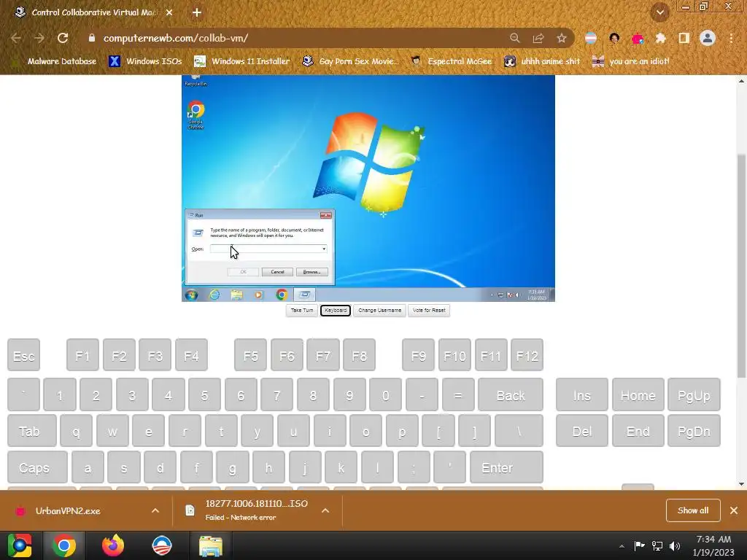Open the Espectral McGee bookmark
747x560 pixels.
pyautogui.click(x=452, y=61)
